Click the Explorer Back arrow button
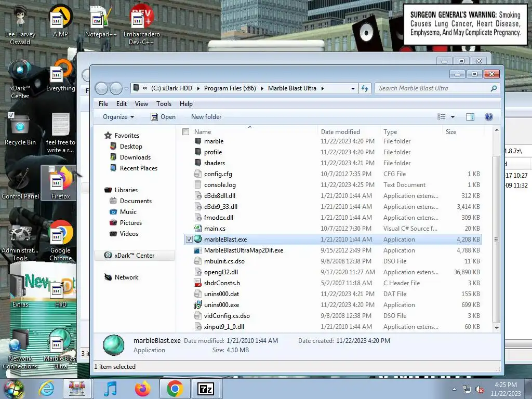 click(101, 88)
